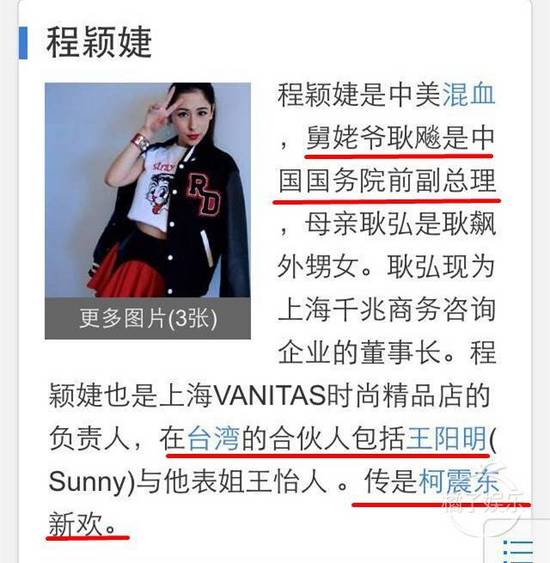Click the 上海千兆商务咨询 company name
550x563 pixels.
point(387,310)
